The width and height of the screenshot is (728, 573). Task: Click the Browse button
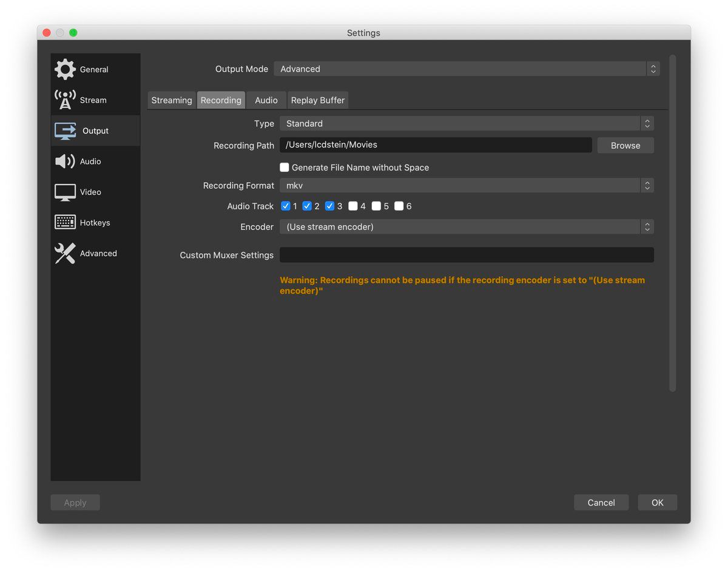(625, 146)
